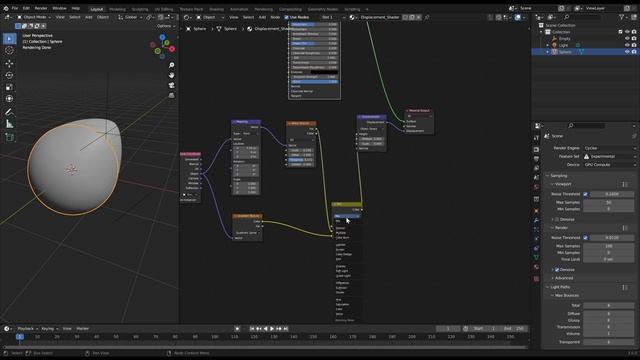Select the Add Cube tool
The height and width of the screenshot is (360, 640).
click(x=9, y=137)
